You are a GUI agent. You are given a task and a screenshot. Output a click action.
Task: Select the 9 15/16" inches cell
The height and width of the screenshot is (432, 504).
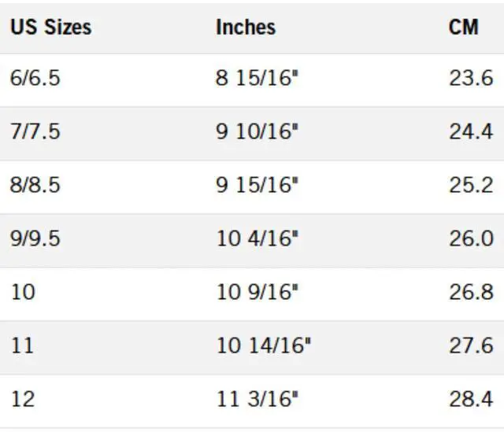tap(258, 185)
